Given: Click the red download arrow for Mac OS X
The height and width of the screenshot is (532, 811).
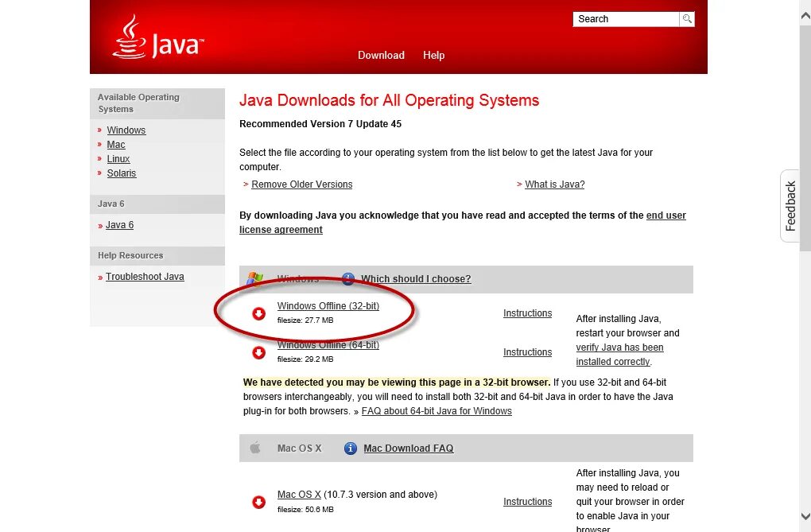Looking at the screenshot, I should (258, 502).
